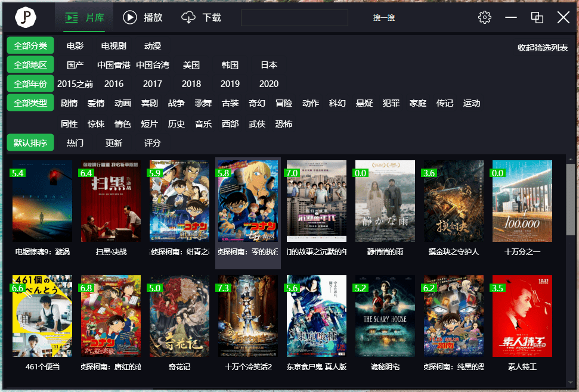Image resolution: width=579 pixels, height=392 pixels.
Task: Click the search input box
Action: (x=295, y=18)
